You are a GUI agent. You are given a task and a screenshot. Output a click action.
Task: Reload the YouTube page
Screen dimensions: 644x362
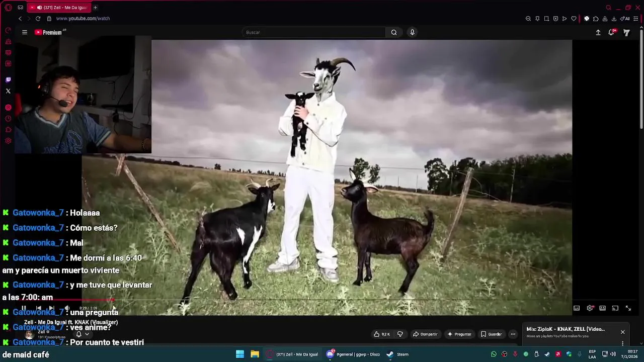point(38,19)
